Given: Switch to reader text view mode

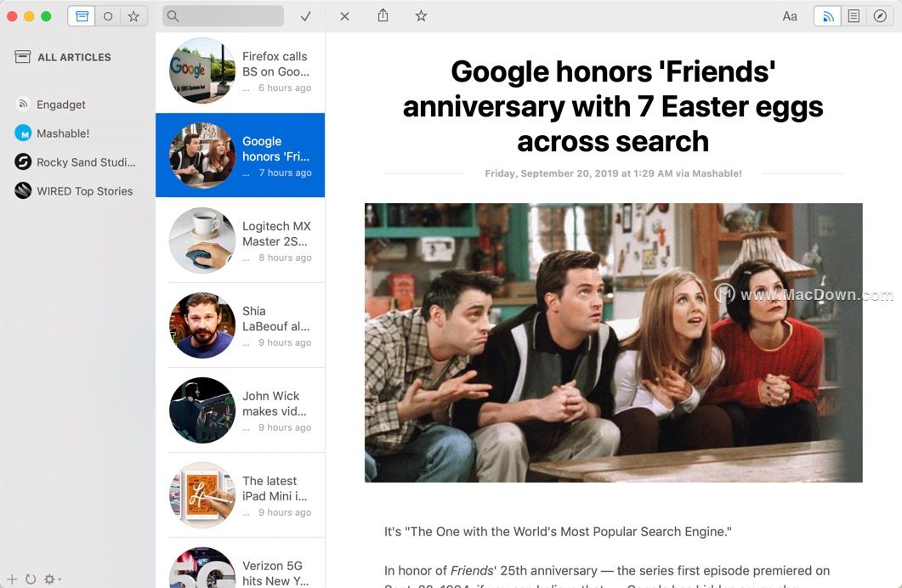Looking at the screenshot, I should [854, 16].
